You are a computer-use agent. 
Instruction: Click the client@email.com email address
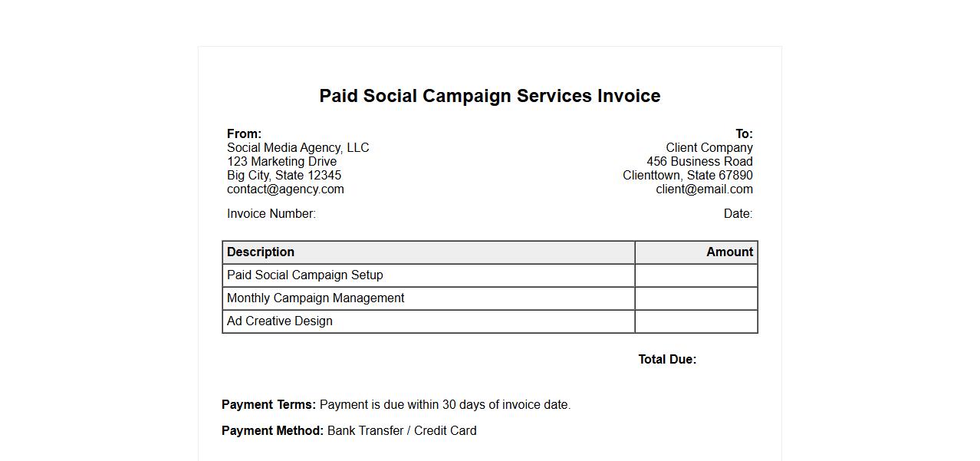(x=704, y=189)
